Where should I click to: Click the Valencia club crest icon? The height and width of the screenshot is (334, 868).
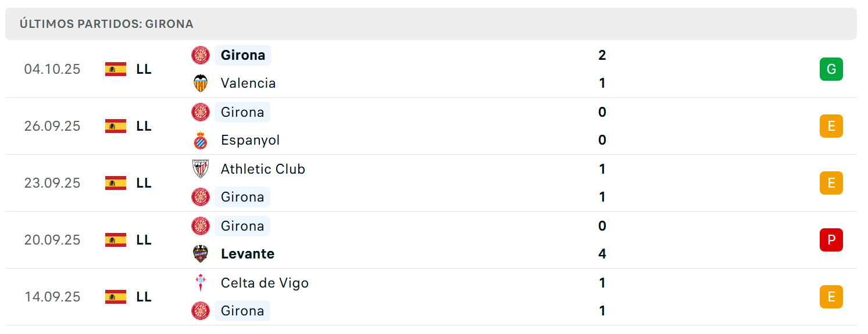(201, 83)
